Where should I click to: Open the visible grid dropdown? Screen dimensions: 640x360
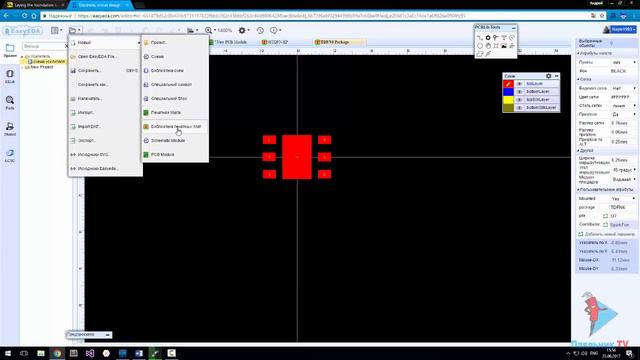coord(624,88)
